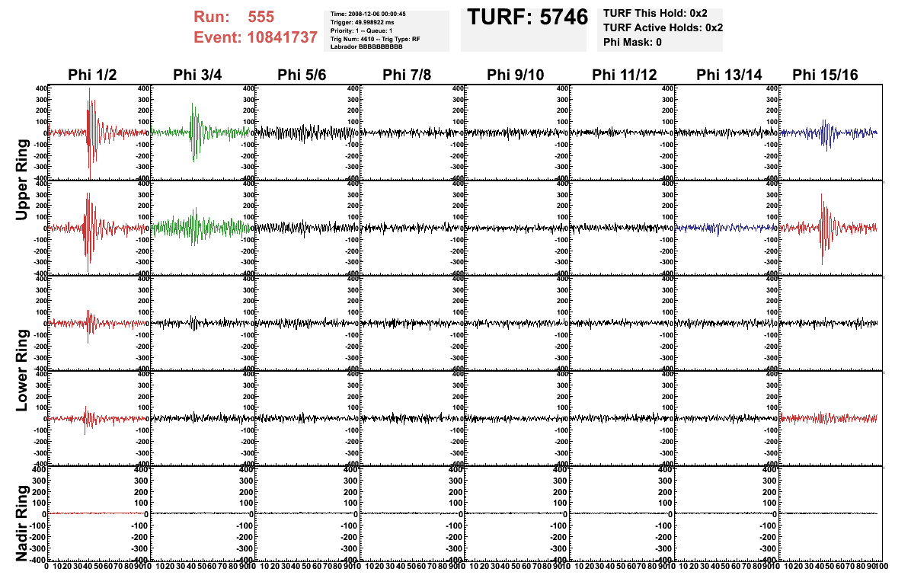911x588 pixels.
Task: Click the Phi 3/4 column header
Action: (x=197, y=75)
